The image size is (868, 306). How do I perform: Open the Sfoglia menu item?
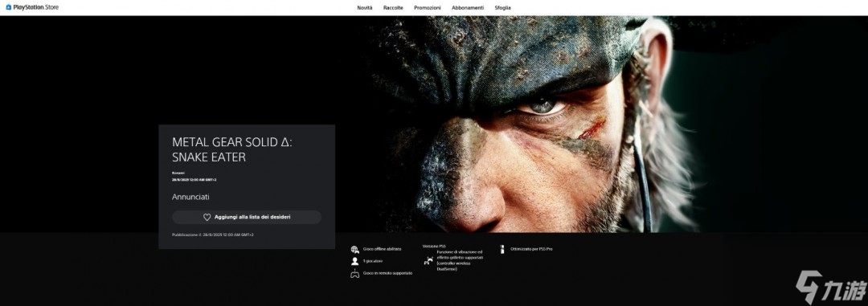502,8
